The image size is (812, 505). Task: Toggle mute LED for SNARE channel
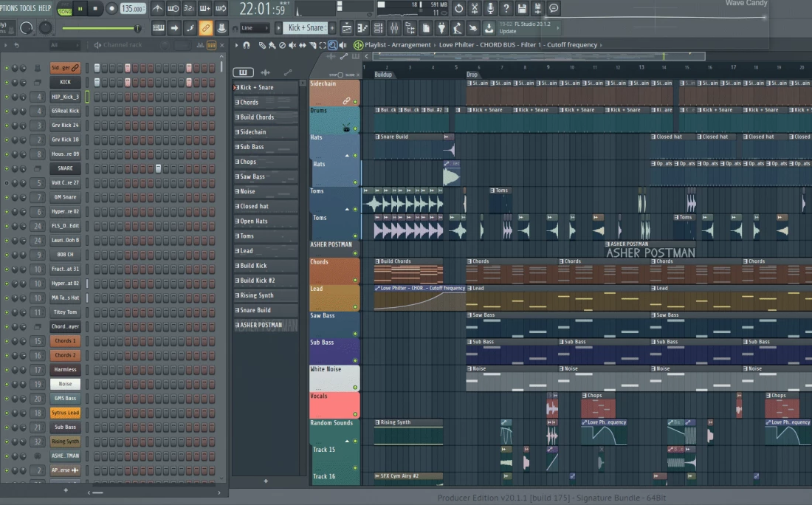(x=7, y=168)
